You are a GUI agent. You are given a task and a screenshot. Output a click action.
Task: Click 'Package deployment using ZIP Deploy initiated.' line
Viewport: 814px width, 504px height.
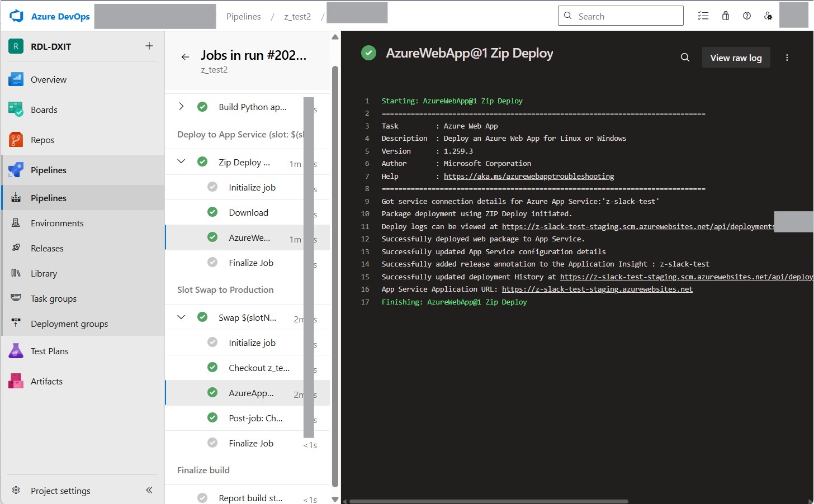477,213
